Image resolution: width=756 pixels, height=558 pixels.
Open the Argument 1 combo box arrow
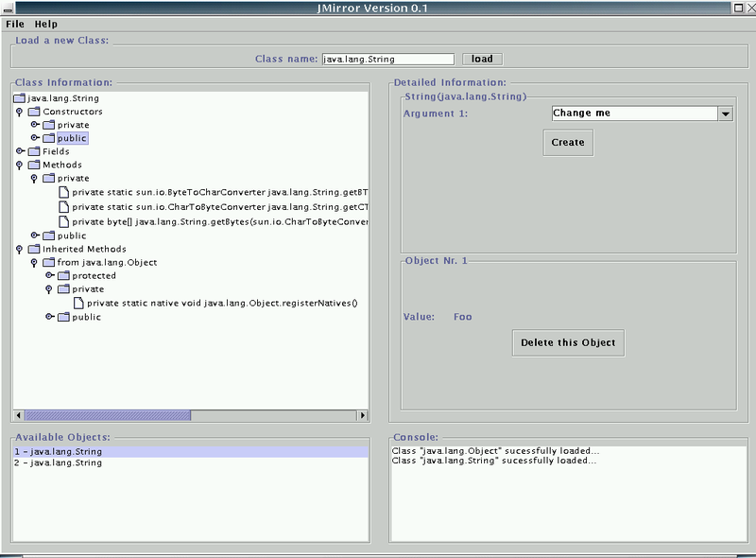tap(725, 113)
